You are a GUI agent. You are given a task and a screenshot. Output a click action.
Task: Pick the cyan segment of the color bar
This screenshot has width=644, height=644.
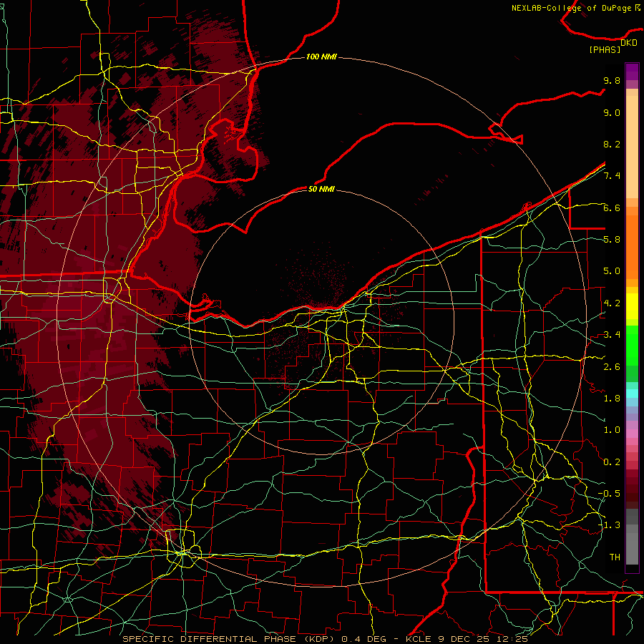tap(632, 394)
